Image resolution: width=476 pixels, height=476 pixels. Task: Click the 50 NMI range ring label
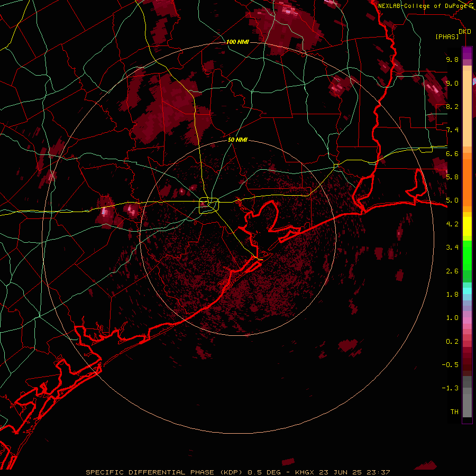point(237,140)
